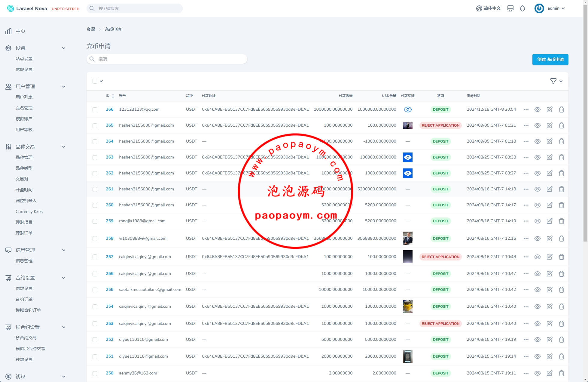The height and width of the screenshot is (382, 588).
Task: Click the theme monitor icon in header
Action: (x=510, y=8)
